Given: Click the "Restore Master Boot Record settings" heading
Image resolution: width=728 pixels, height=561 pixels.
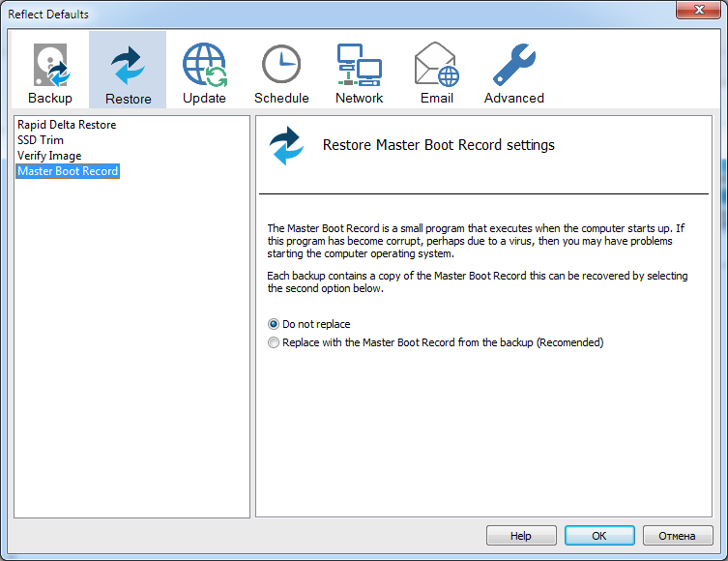Looking at the screenshot, I should [x=438, y=145].
